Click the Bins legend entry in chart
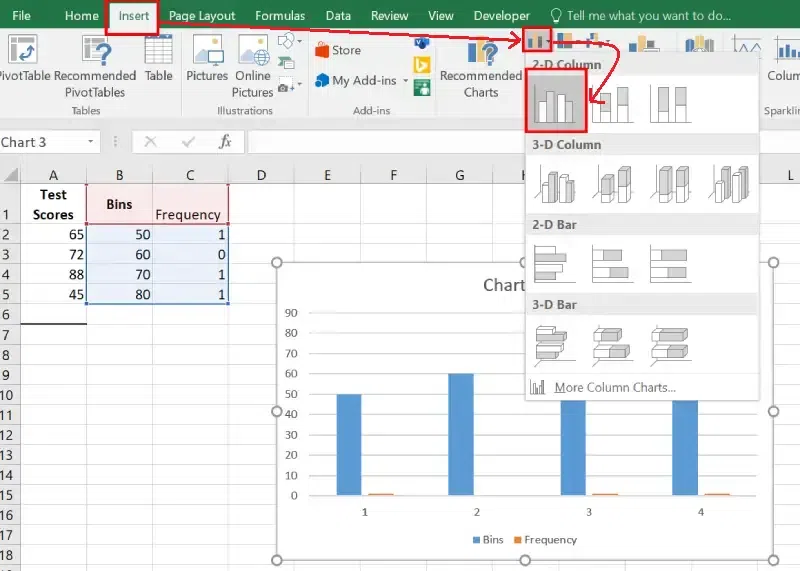800x571 pixels. (x=488, y=540)
